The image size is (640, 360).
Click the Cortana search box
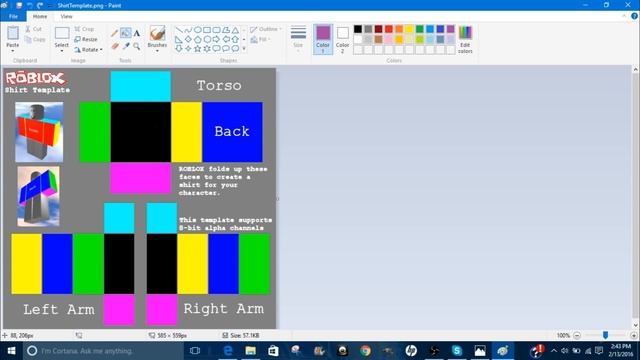[103, 351]
